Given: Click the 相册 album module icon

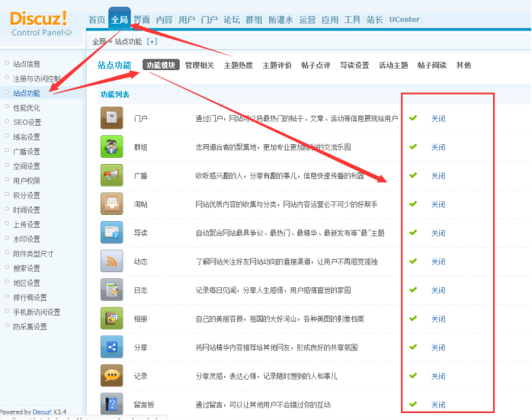Looking at the screenshot, I should 111,319.
